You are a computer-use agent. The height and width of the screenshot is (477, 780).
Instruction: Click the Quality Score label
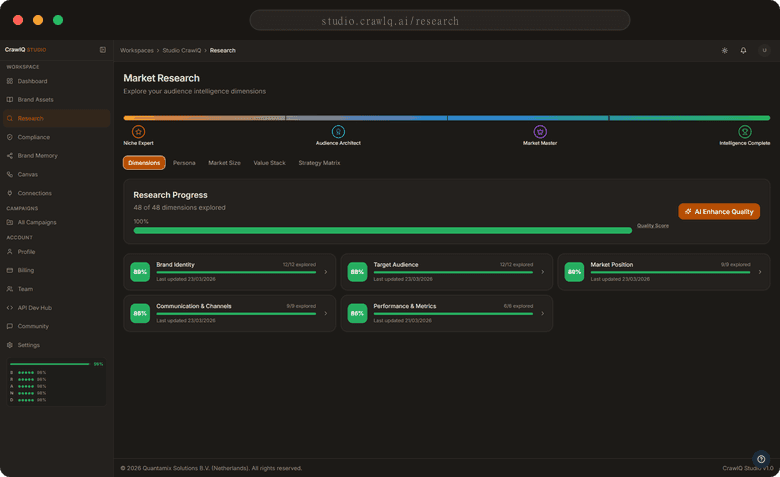pos(653,226)
